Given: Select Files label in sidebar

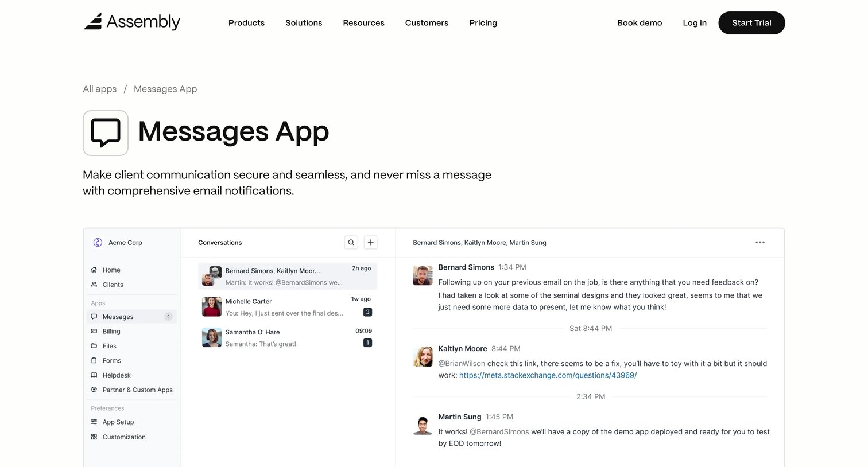Looking at the screenshot, I should (x=109, y=346).
